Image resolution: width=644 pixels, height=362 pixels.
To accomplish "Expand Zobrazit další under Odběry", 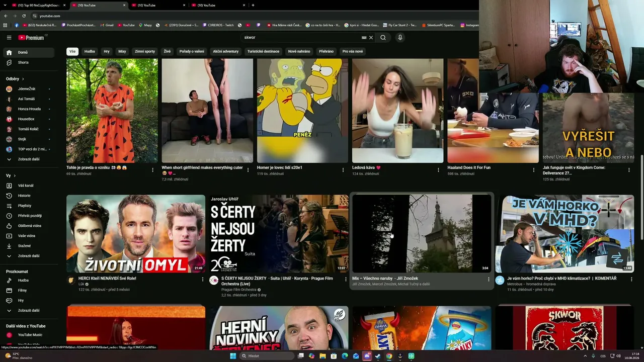I will click(x=29, y=159).
